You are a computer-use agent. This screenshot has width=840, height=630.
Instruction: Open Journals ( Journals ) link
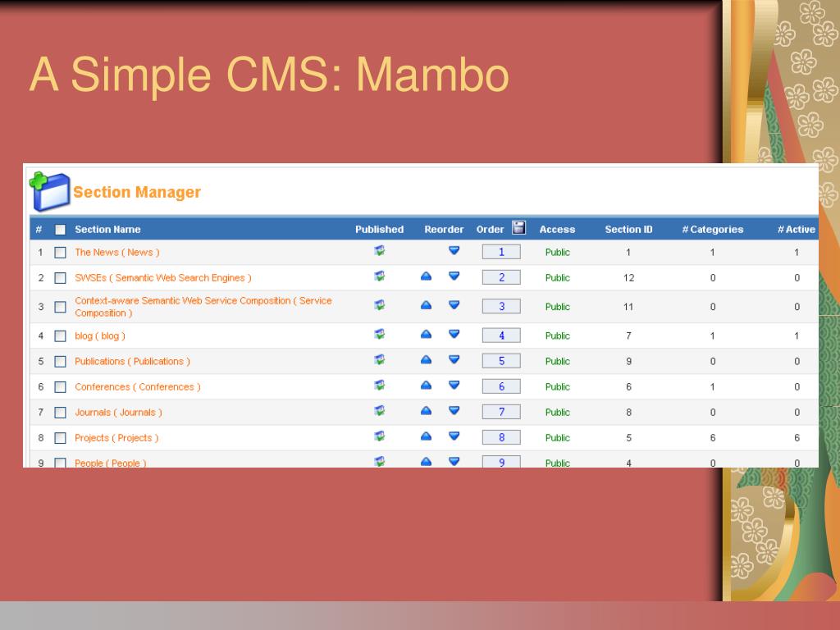pyautogui.click(x=118, y=413)
